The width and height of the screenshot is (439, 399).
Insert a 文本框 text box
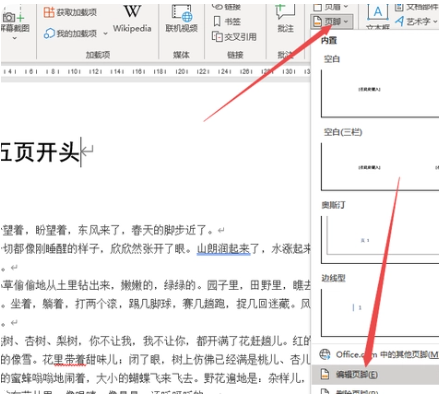(x=378, y=17)
